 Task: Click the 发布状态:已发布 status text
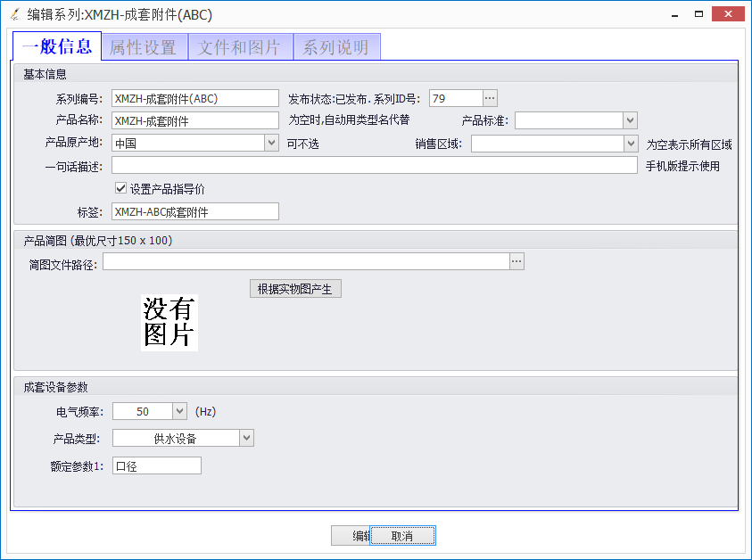(327, 99)
